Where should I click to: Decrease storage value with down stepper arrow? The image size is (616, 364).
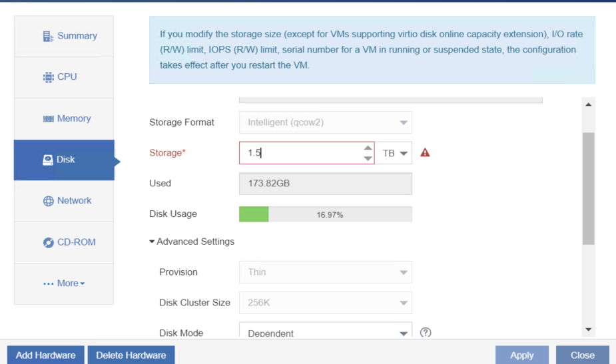coord(368,158)
